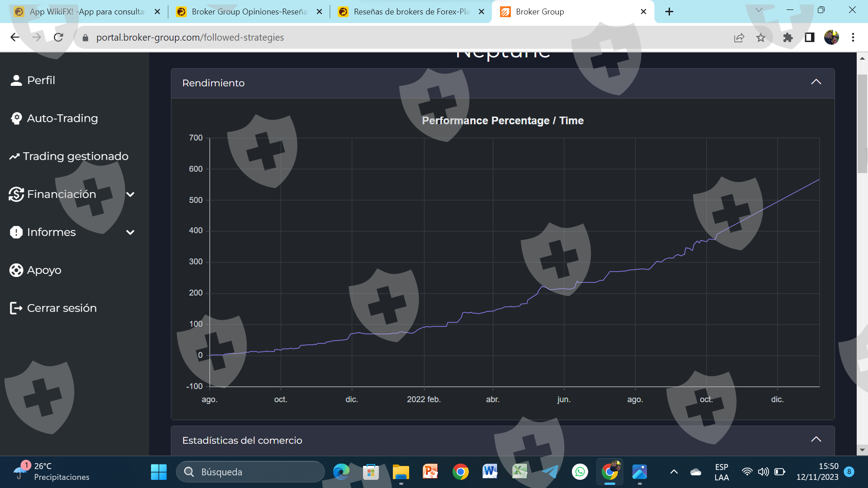Reload the page
868x488 pixels.
[x=58, y=38]
